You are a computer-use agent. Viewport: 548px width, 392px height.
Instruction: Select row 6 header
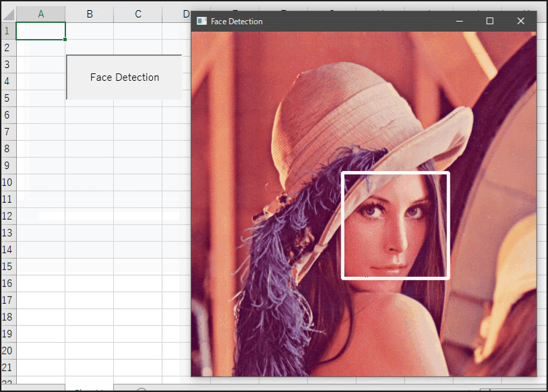pyautogui.click(x=8, y=115)
